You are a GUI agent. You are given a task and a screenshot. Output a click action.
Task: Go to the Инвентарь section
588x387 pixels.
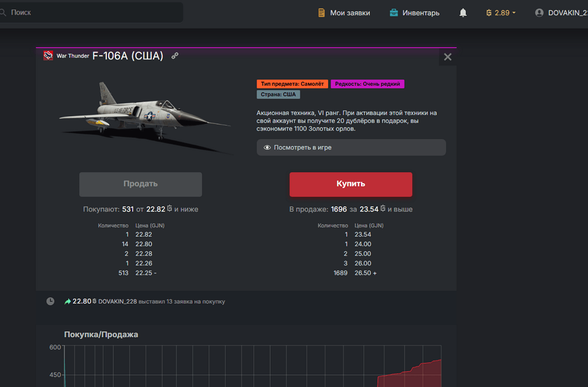pos(420,13)
